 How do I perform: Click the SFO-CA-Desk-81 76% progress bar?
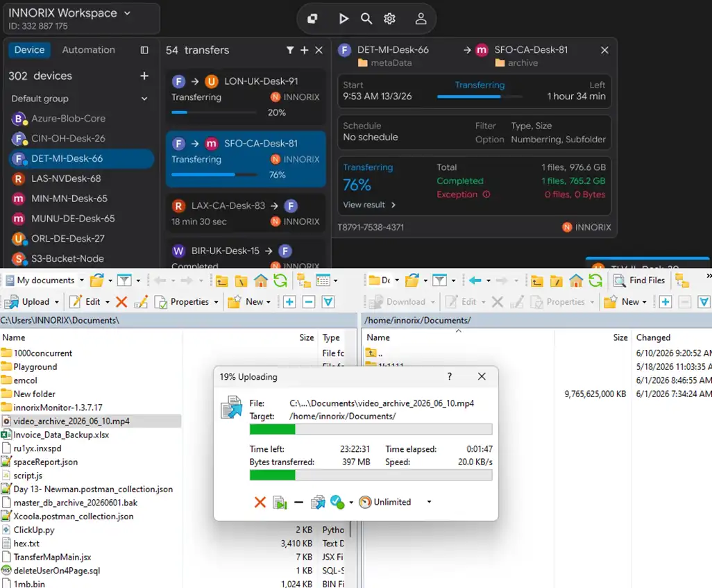214,174
